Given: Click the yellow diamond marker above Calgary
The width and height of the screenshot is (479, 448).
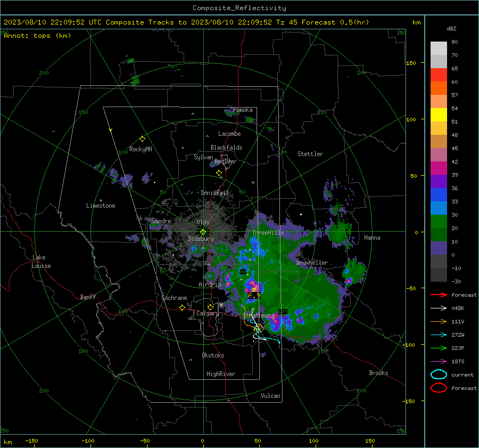Looking at the screenshot, I should 210,307.
